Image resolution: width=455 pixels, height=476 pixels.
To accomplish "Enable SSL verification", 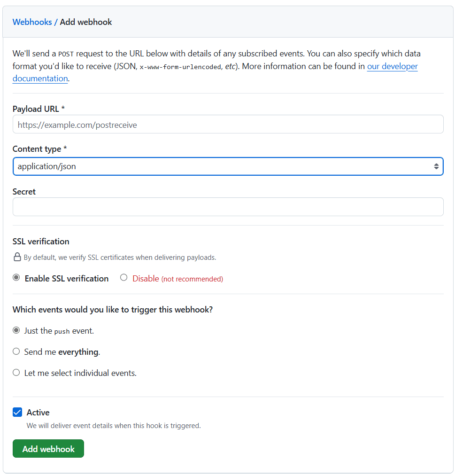I will (15, 277).
